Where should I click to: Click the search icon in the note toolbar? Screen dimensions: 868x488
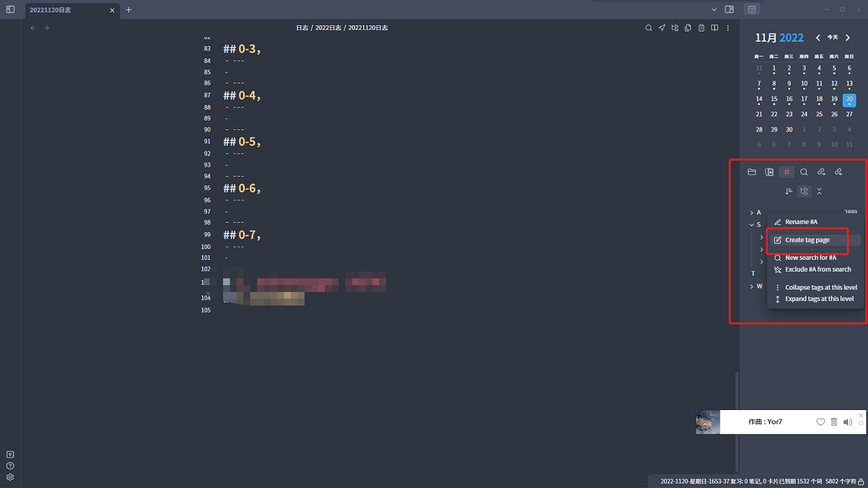(x=648, y=28)
